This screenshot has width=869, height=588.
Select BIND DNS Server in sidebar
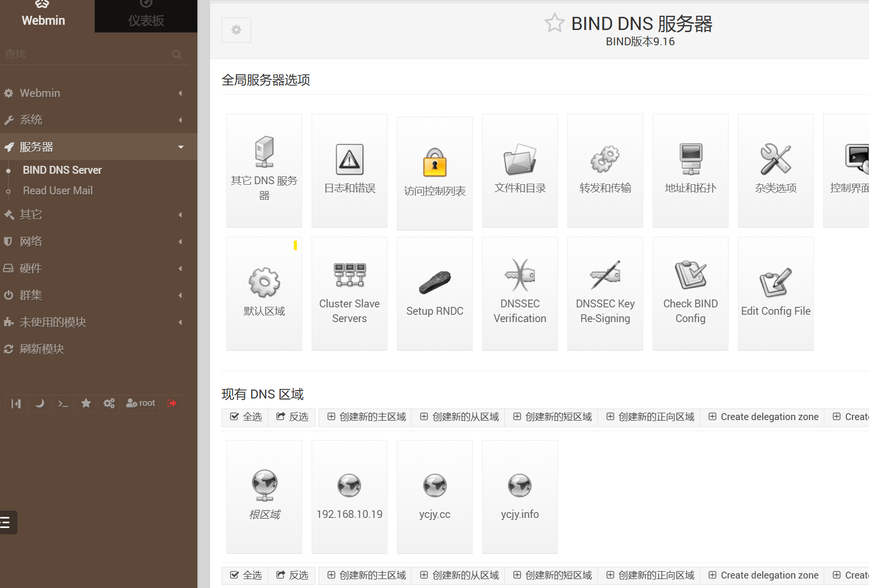(x=62, y=170)
